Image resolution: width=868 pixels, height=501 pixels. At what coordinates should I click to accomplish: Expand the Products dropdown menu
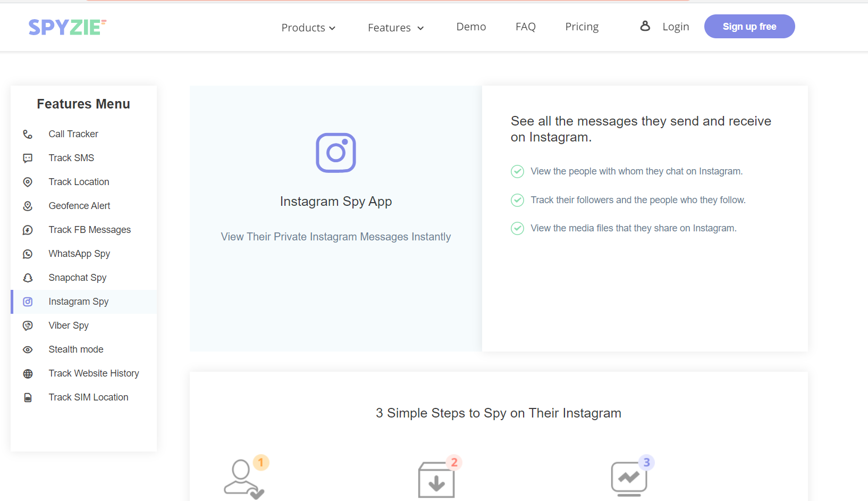[x=308, y=28]
